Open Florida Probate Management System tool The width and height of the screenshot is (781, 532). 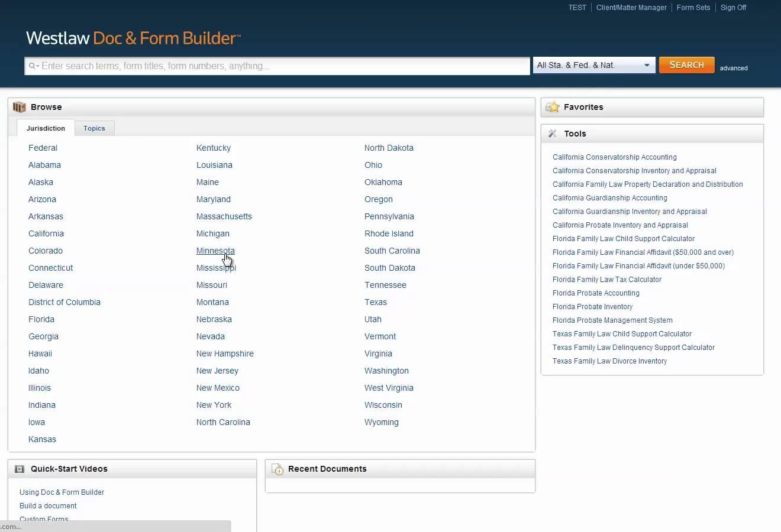click(x=612, y=320)
